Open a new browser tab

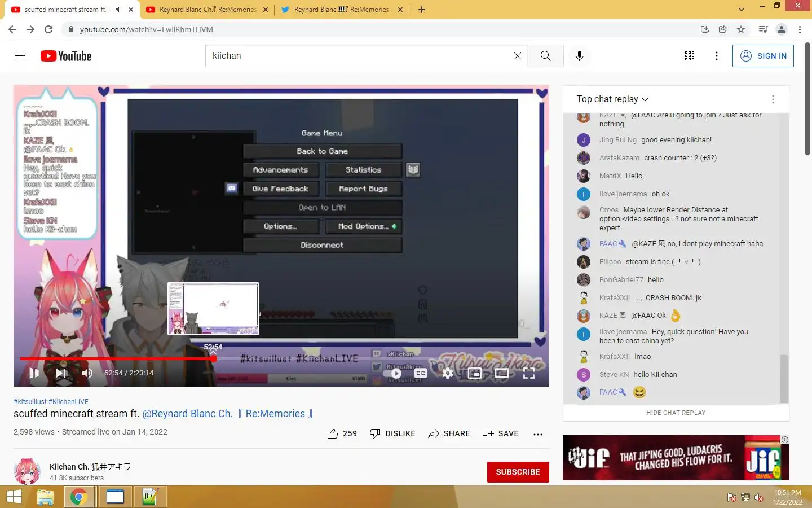click(x=422, y=10)
